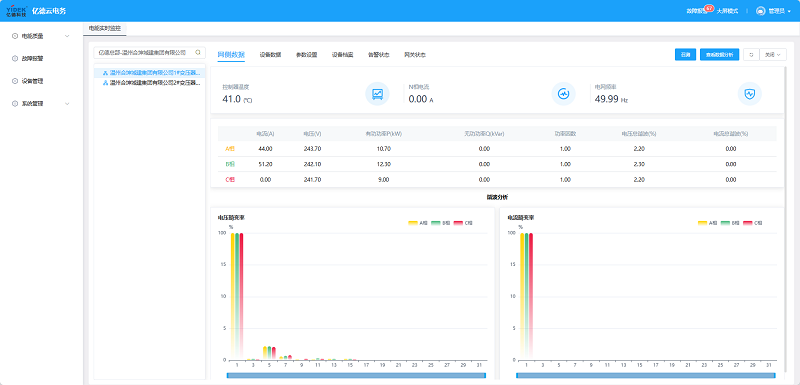Toggle A相 legend in voltage distortion chart
Image resolution: width=800 pixels, height=385 pixels.
[417, 223]
